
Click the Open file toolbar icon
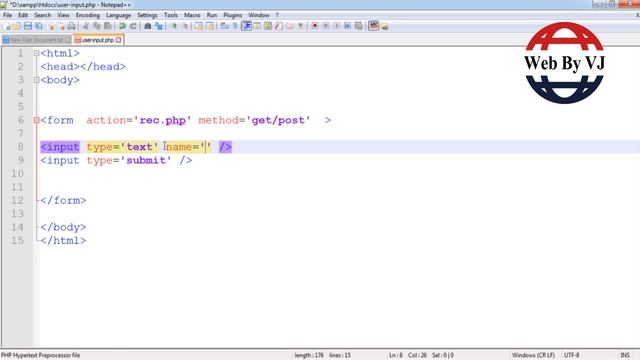(x=17, y=26)
